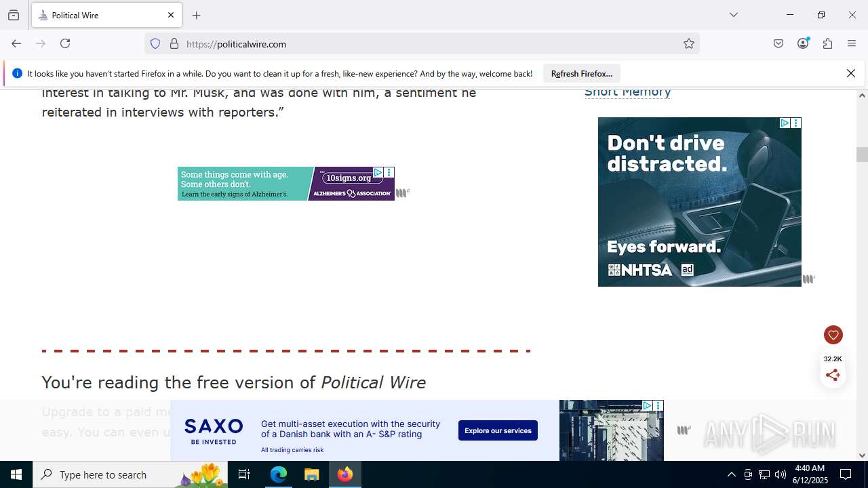Click the SAXO Be Invested logo
This screenshot has width=868, height=488.
214,431
